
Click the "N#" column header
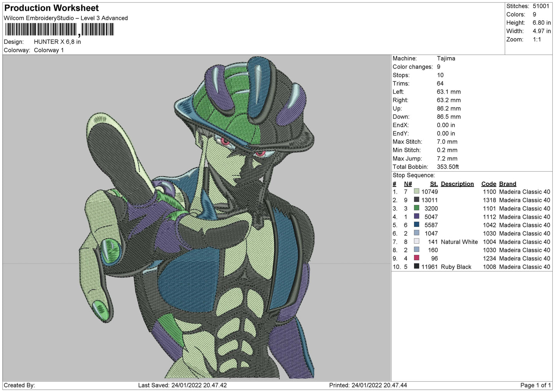[x=408, y=184]
